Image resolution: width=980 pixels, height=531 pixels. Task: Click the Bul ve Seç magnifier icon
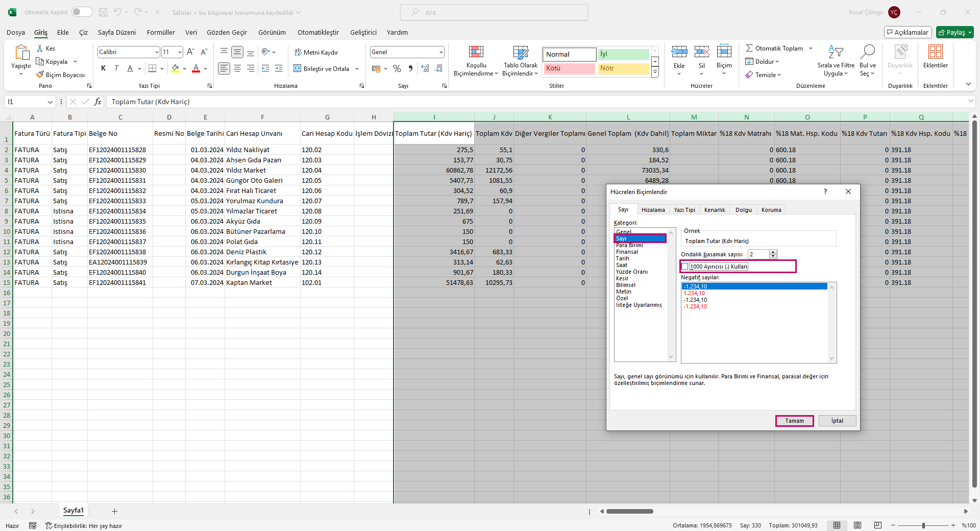[867, 52]
